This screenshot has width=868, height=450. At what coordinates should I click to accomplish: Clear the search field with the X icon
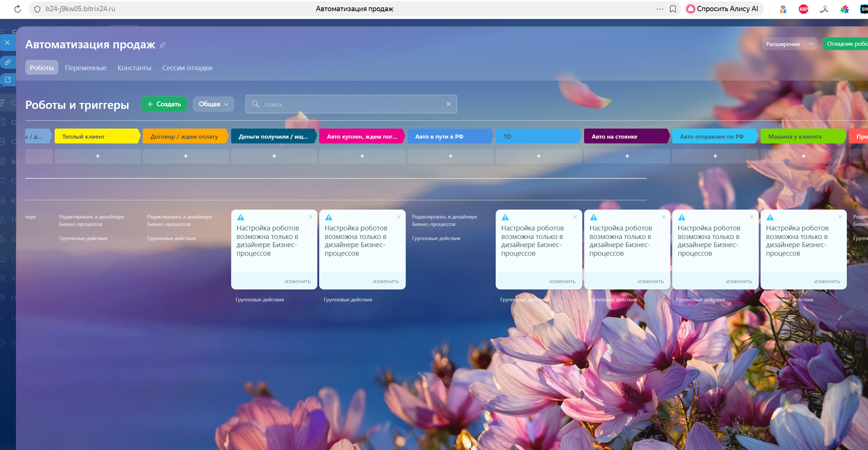click(448, 104)
